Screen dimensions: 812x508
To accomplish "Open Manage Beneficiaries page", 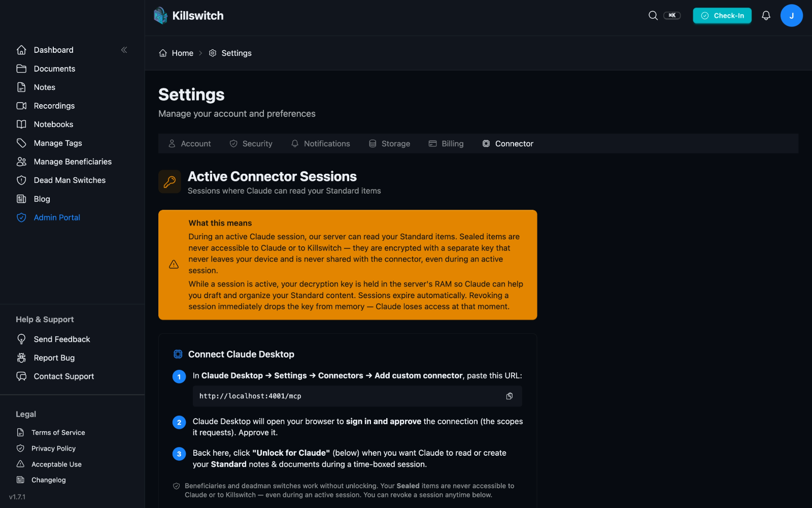I will pos(73,162).
